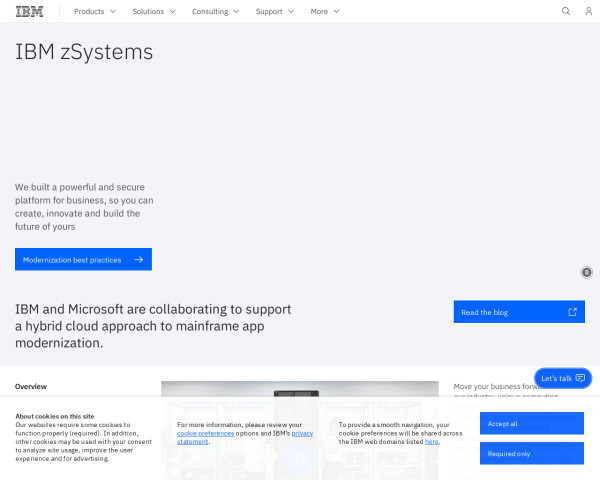
Task: Click the IBM logo
Action: click(29, 11)
